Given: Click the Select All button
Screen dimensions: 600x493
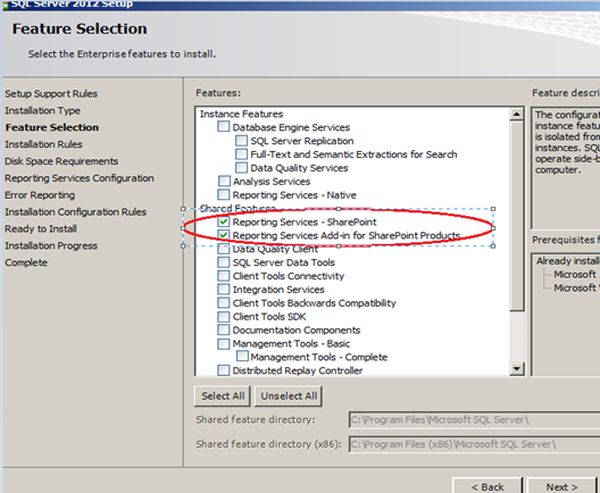Looking at the screenshot, I should pos(223,396).
